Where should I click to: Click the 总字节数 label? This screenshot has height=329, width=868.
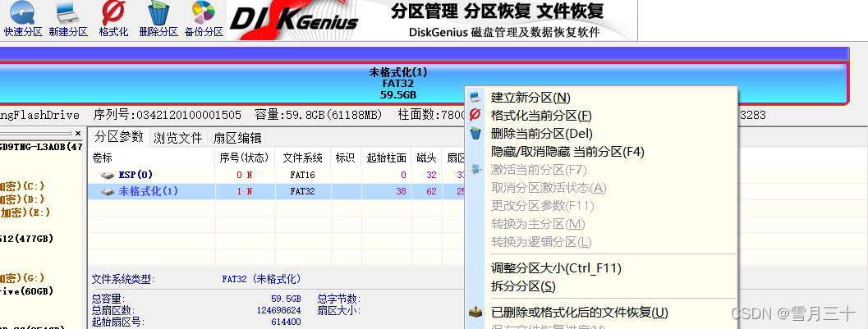tap(340, 299)
